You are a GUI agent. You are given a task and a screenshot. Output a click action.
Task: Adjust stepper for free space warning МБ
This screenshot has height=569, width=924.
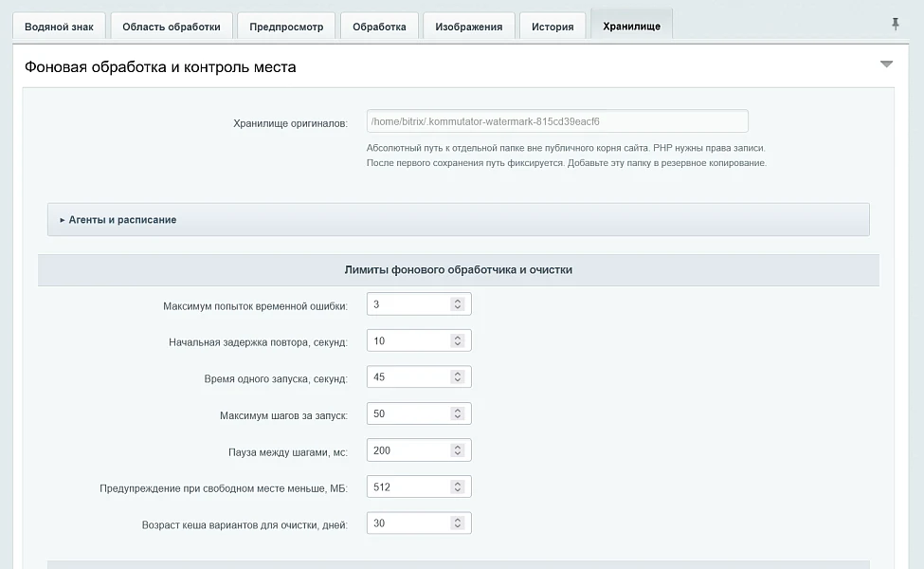458,487
